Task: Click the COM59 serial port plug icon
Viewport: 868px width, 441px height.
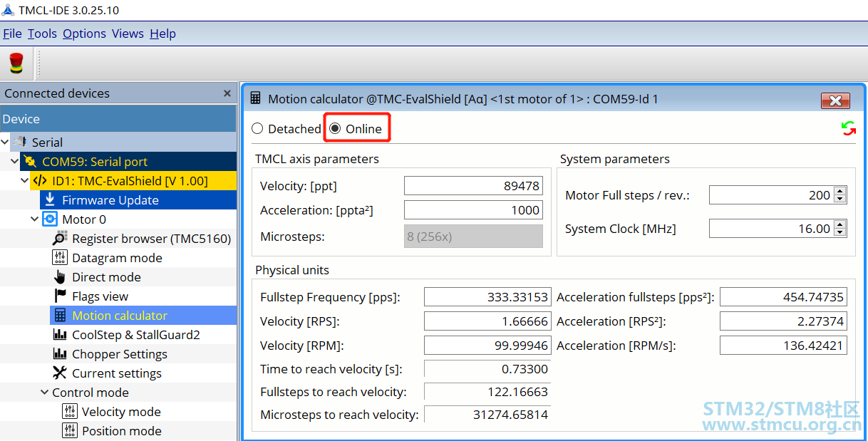Action: (x=29, y=162)
